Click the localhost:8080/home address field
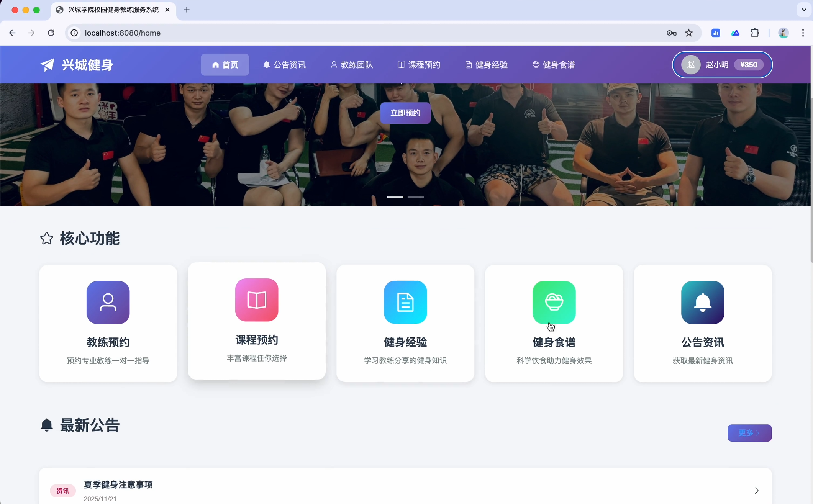Screen dimensions: 813x504 pyautogui.click(x=123, y=33)
